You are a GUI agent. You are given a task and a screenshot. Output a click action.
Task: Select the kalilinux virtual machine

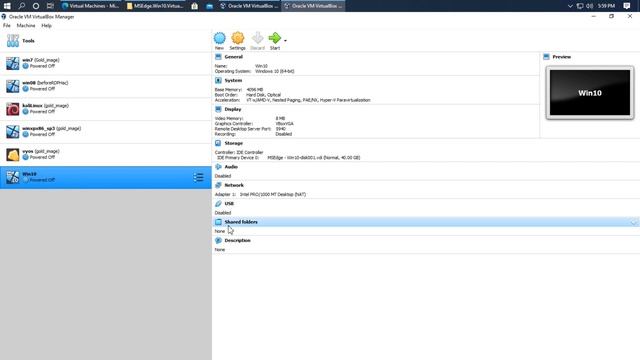(106, 109)
